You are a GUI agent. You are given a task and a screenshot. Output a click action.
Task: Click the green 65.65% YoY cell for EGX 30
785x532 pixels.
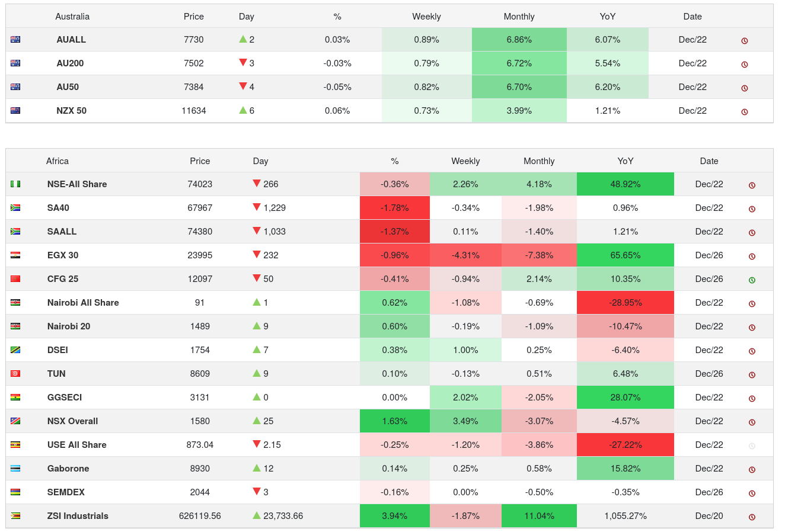pyautogui.click(x=625, y=255)
